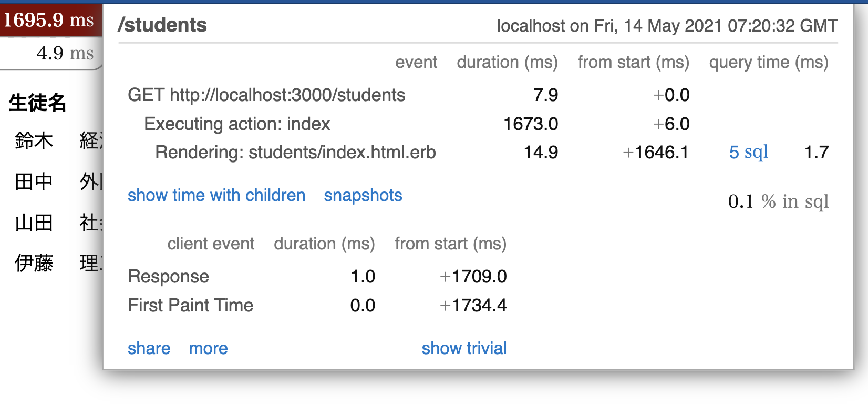Click show time with children link
Viewport: 868px width, 404px height.
pyautogui.click(x=216, y=195)
